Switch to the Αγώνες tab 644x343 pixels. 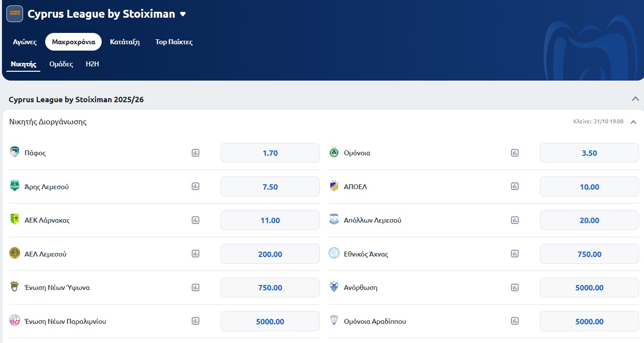[x=25, y=42]
